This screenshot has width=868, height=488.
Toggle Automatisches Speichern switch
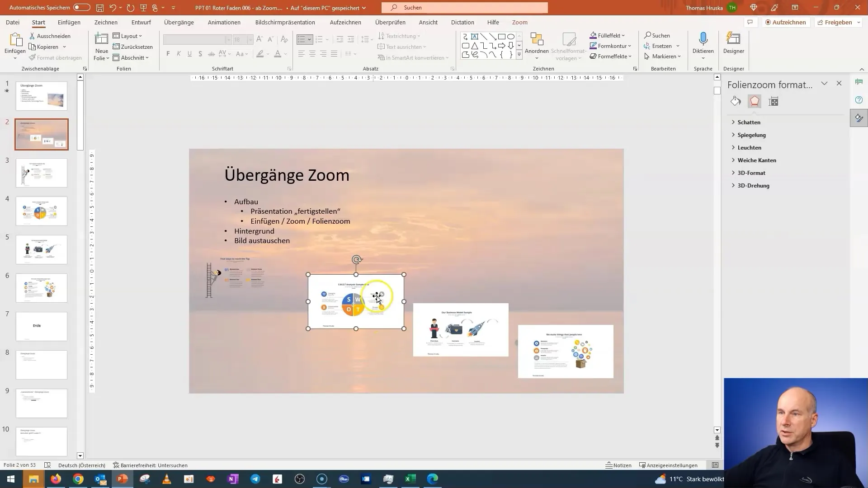tap(80, 7)
